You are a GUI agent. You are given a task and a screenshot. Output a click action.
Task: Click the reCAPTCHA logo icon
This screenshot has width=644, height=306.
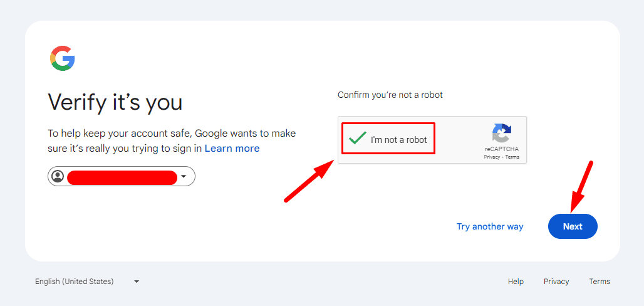tap(501, 134)
